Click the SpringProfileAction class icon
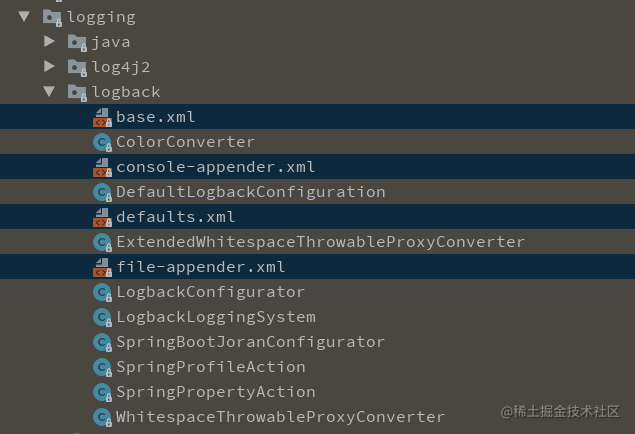635x434 pixels. pyautogui.click(x=101, y=367)
